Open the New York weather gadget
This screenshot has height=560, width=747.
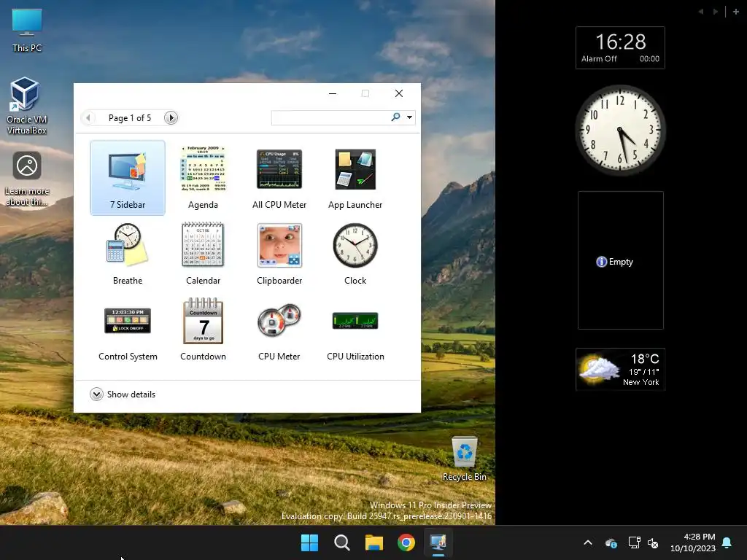coord(620,370)
